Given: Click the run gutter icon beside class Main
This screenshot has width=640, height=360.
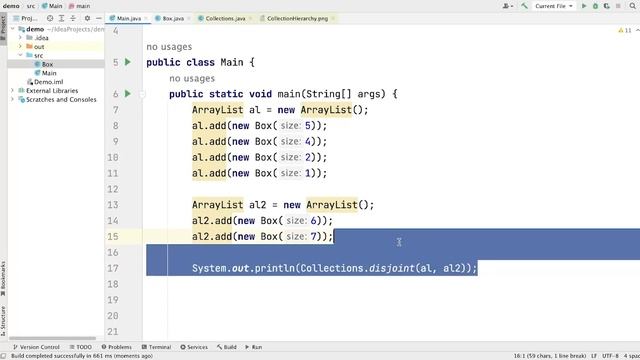Looking at the screenshot, I should click(x=128, y=62).
